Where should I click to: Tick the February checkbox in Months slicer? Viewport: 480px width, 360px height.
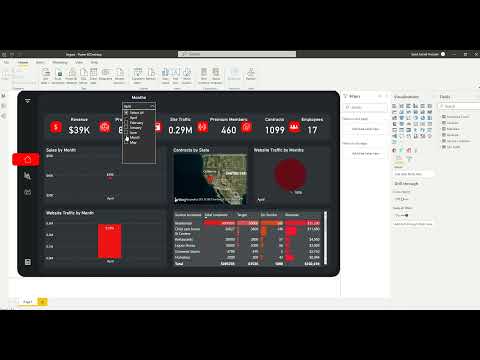coord(126,123)
